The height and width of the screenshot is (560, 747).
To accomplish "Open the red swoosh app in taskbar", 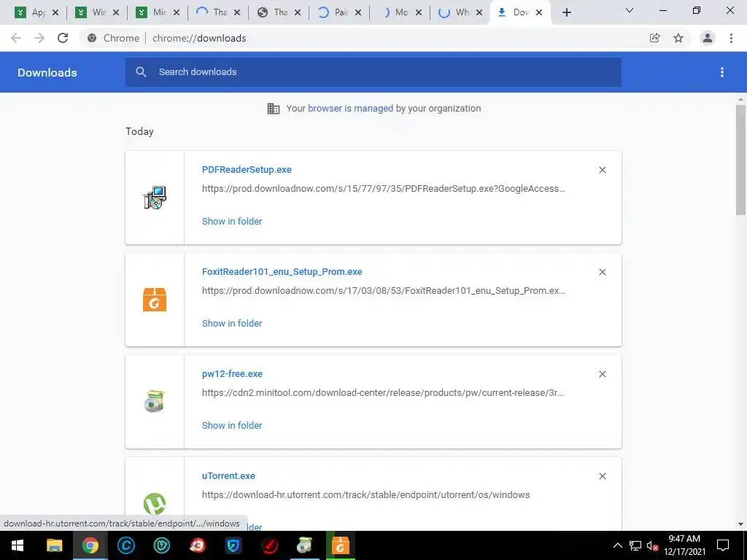I will click(x=269, y=545).
